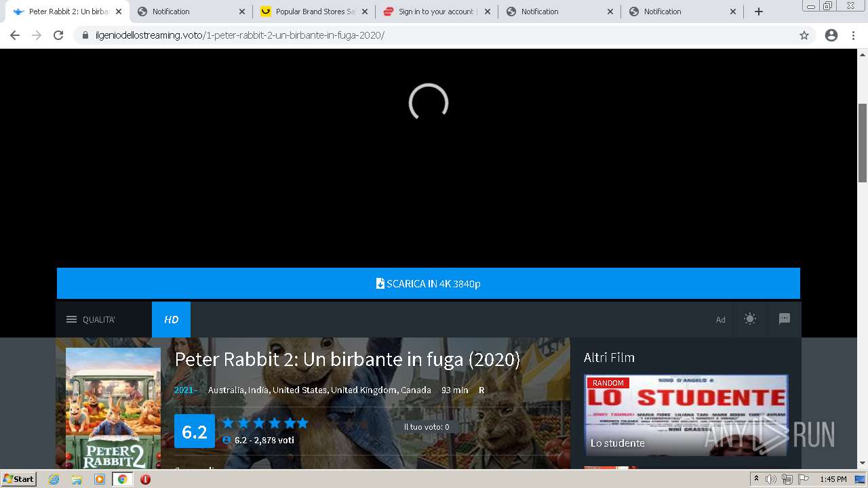Click the network tray icon
Viewport: 868px width, 488px height.
(787, 479)
